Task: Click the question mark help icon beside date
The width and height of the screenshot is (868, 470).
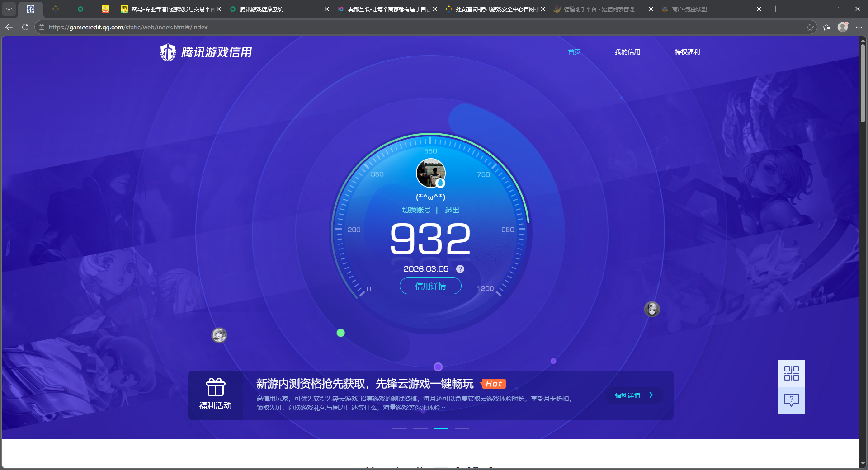Action: pos(460,269)
